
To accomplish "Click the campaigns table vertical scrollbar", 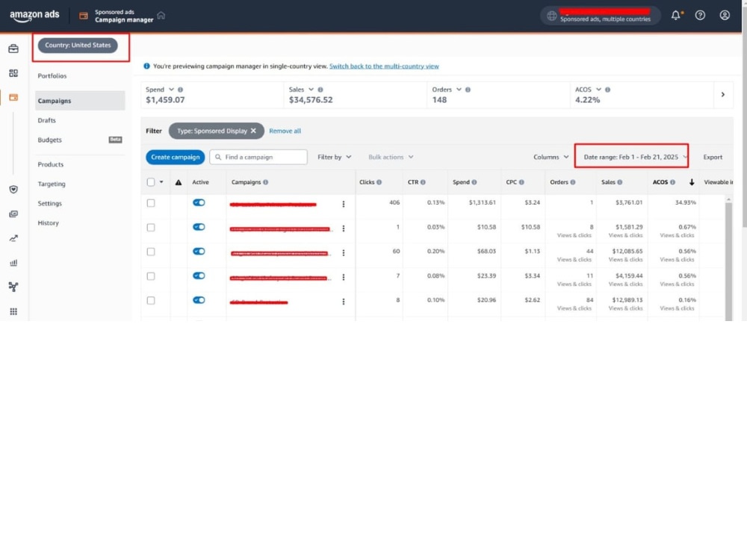I will [x=728, y=260].
